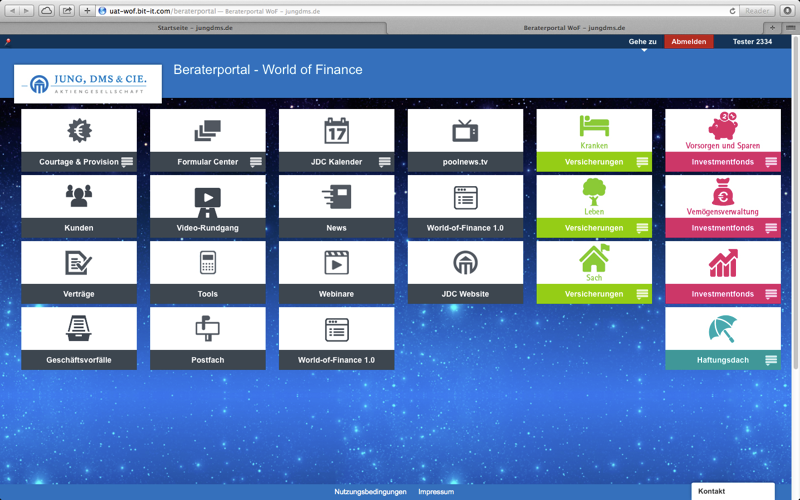Image resolution: width=800 pixels, height=500 pixels.
Task: Click the Postfach label bar
Action: (x=208, y=360)
